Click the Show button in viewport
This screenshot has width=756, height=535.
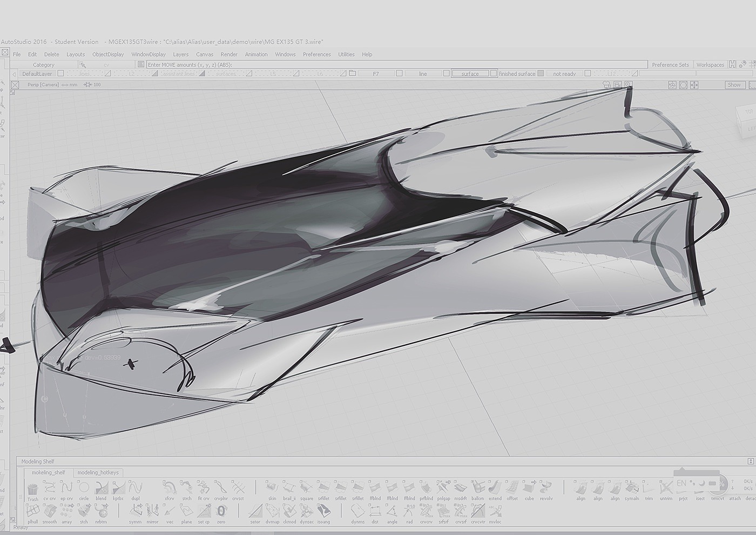[x=734, y=85]
